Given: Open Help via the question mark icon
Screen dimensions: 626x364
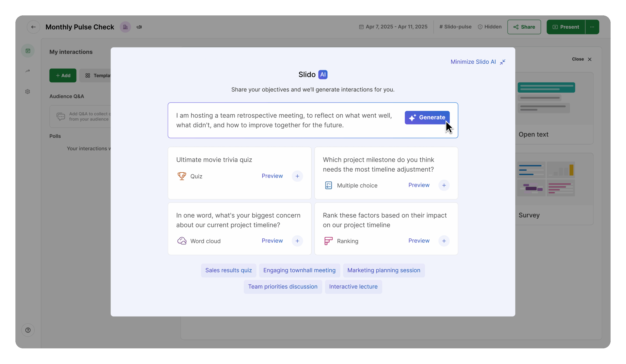Looking at the screenshot, I should click(x=28, y=330).
